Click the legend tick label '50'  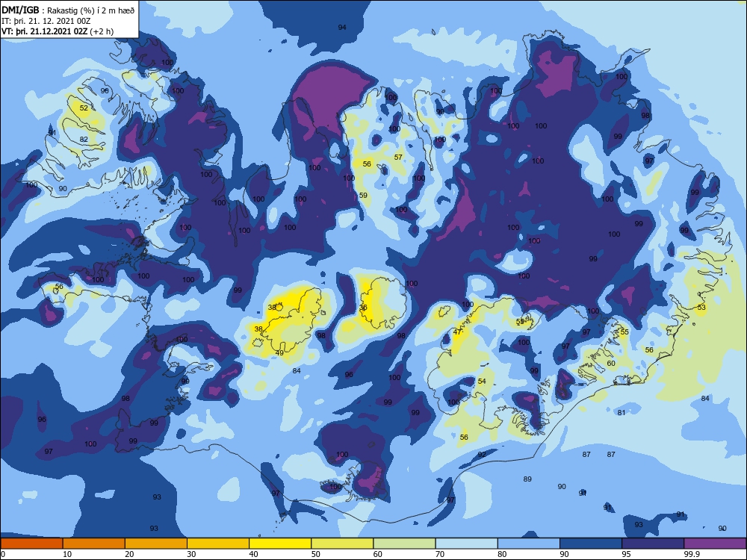(x=316, y=554)
